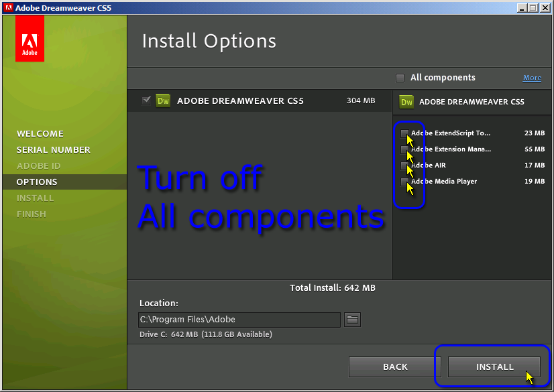Screen dimensions: 554x392
Task: Click the 'ADOBE DREAMWEAVER CS5' product row label
Action: [240, 101]
